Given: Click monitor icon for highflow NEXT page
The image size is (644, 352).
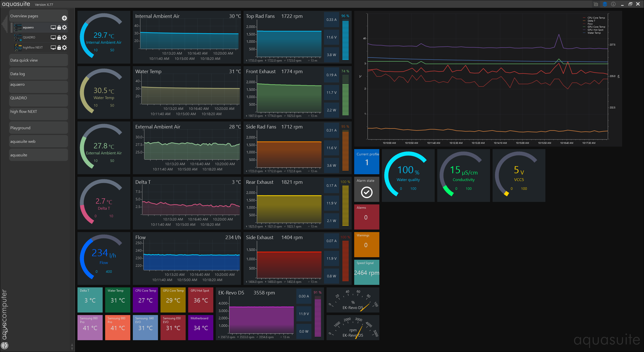Looking at the screenshot, I should 53,48.
